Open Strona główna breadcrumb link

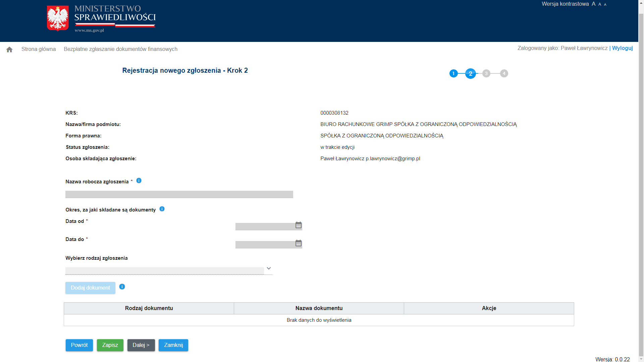click(39, 49)
